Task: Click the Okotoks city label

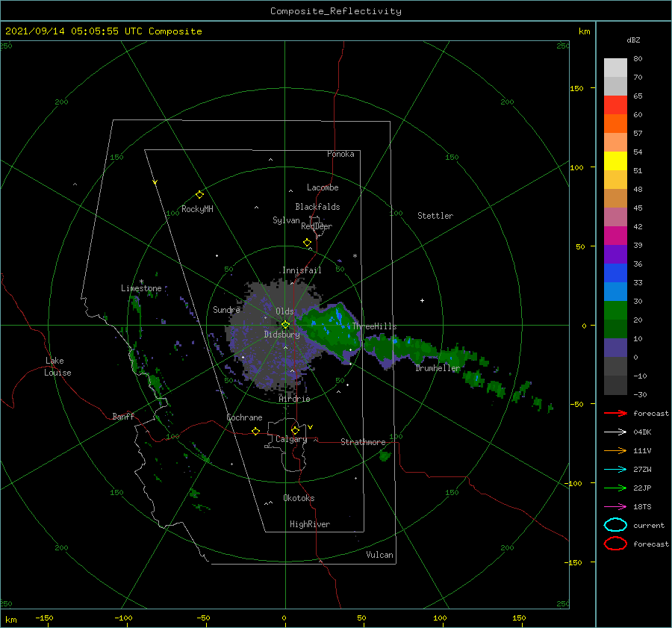Action: point(299,498)
